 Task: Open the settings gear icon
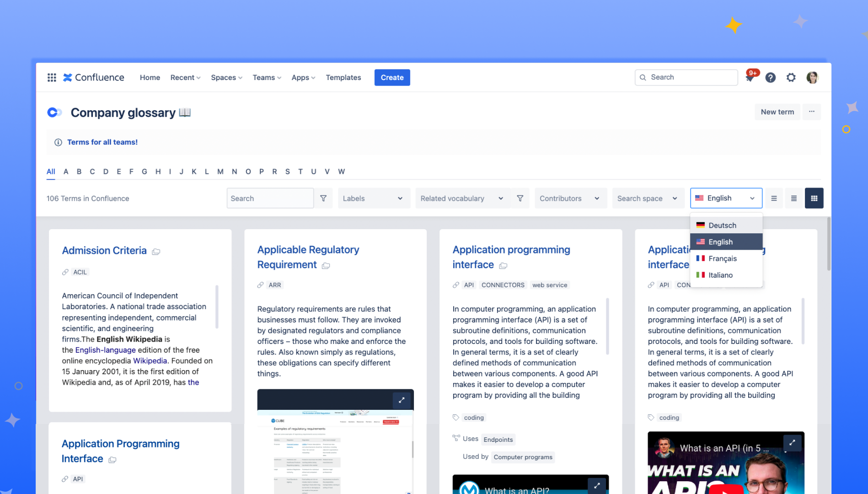tap(791, 77)
